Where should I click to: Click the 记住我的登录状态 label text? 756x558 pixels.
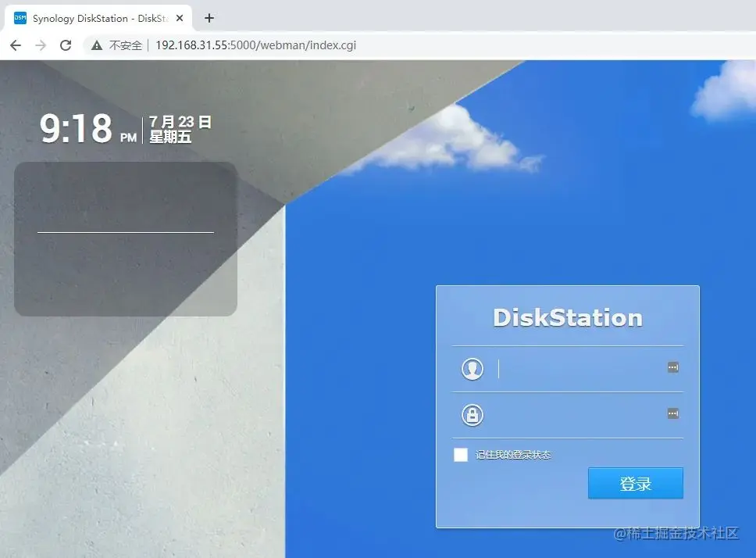[513, 455]
